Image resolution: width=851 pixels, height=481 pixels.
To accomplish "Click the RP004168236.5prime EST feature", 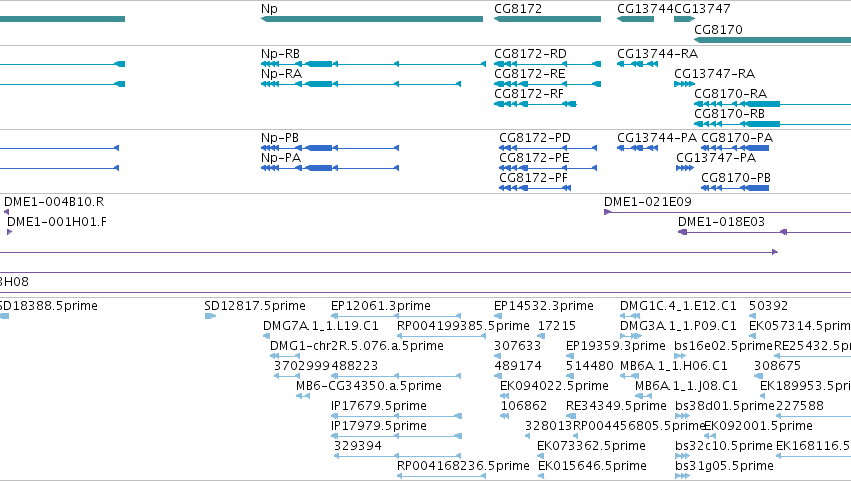I will tap(441, 476).
